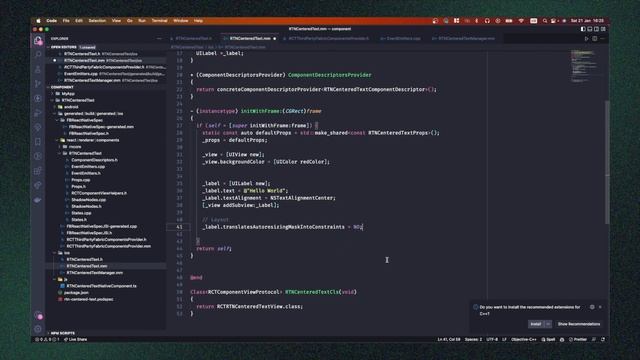
Task: Dismiss the C++ extensions notification
Action: coord(600,307)
